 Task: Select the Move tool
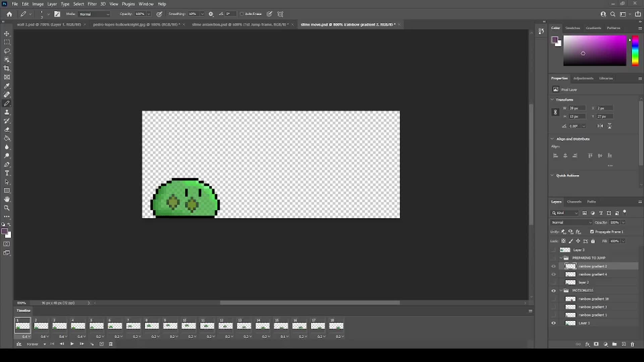(x=7, y=34)
